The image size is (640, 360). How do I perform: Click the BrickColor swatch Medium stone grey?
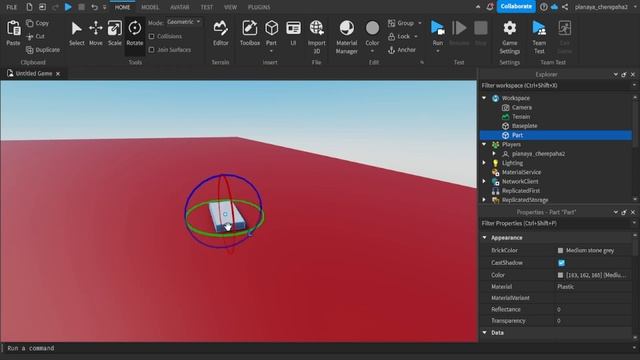pos(560,250)
